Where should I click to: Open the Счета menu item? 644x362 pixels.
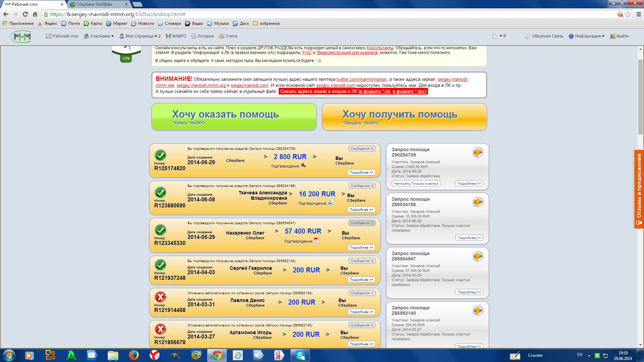[x=228, y=36]
